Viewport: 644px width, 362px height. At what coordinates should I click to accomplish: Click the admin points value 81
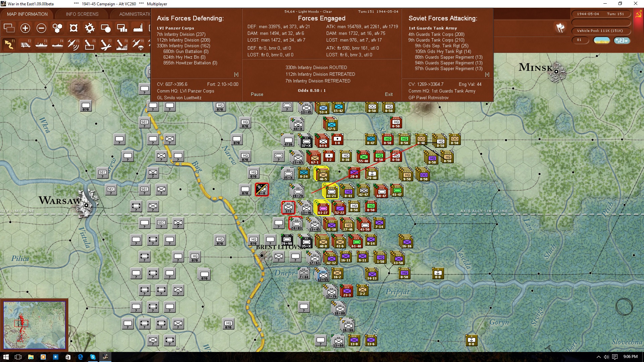pyautogui.click(x=581, y=40)
